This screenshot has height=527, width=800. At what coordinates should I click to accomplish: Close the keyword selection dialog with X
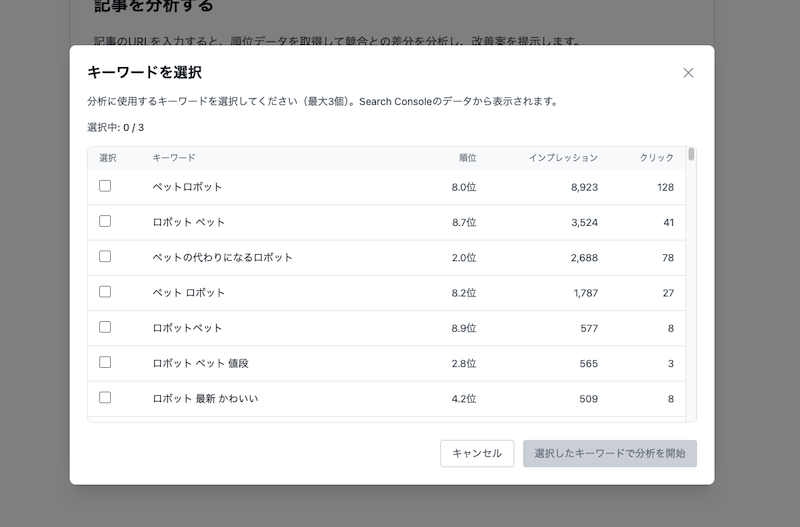(x=688, y=73)
